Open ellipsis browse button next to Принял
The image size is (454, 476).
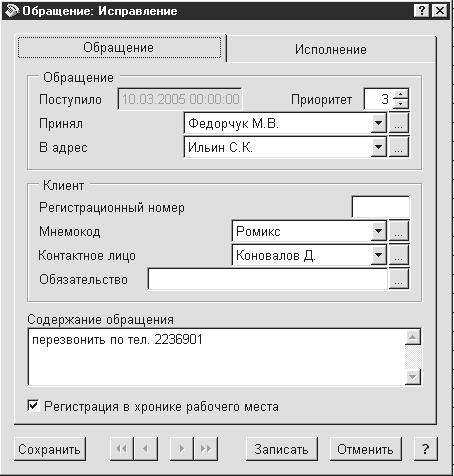coord(399,123)
